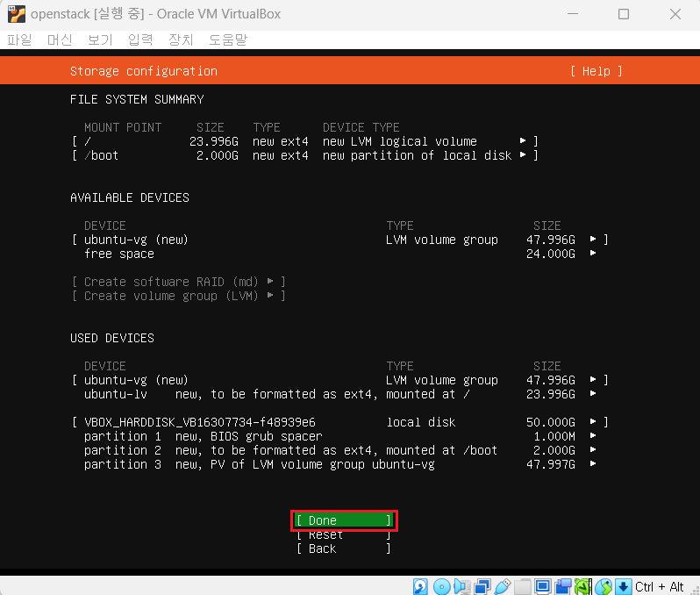Click the green CPU execution status icon
This screenshot has height=595, width=700.
(x=583, y=586)
